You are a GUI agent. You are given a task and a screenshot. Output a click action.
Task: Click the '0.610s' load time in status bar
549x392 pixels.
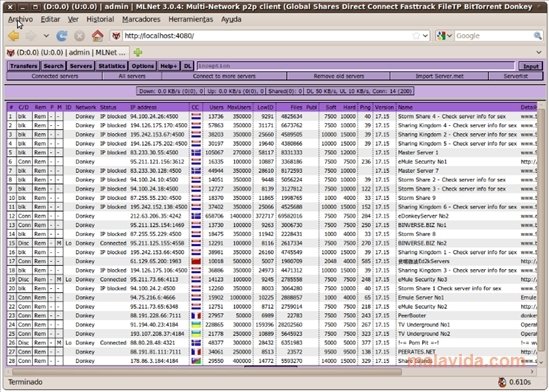click(x=520, y=382)
